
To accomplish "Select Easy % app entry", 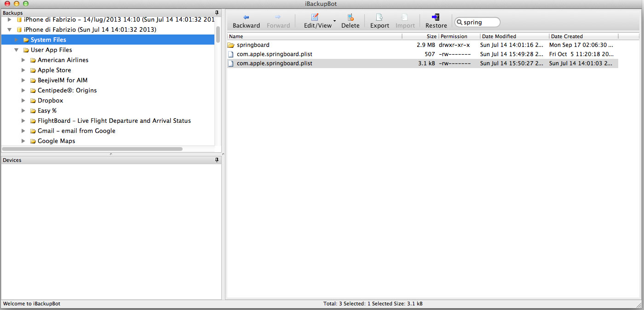I will (x=47, y=110).
